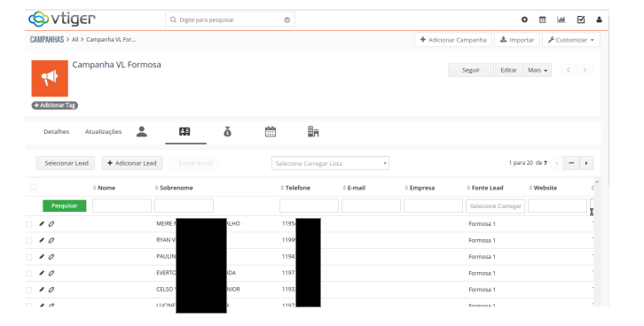Open the calendar icon in top bar

click(543, 19)
